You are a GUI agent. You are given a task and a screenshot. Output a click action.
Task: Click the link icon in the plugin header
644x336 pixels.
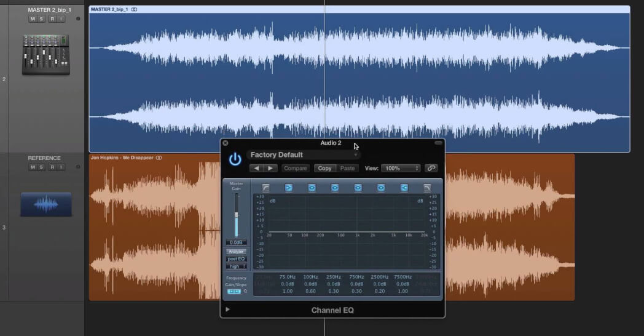click(x=431, y=168)
